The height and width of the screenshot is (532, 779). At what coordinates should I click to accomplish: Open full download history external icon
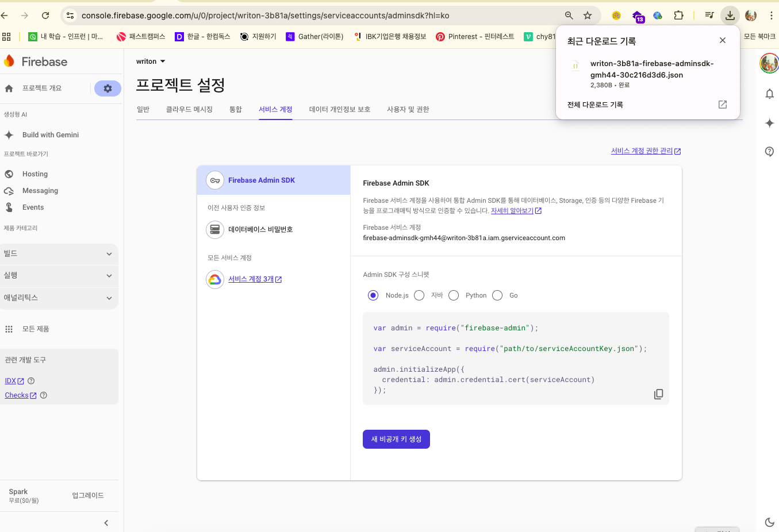723,105
